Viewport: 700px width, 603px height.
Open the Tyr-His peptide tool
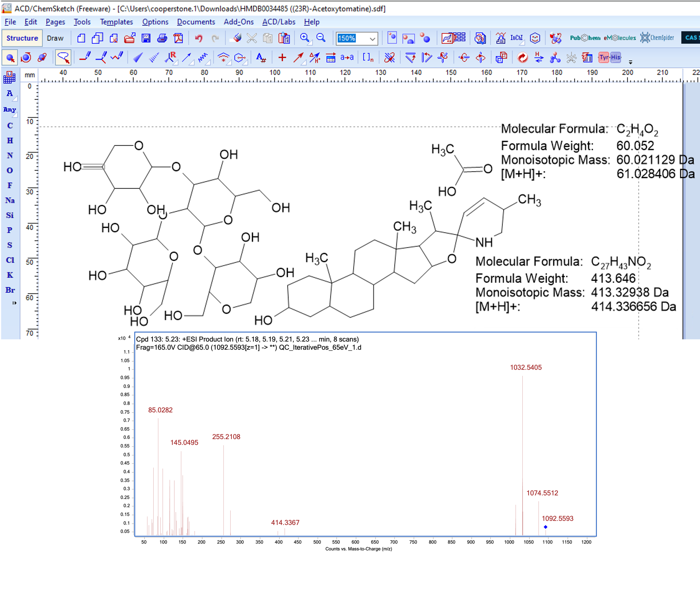610,57
